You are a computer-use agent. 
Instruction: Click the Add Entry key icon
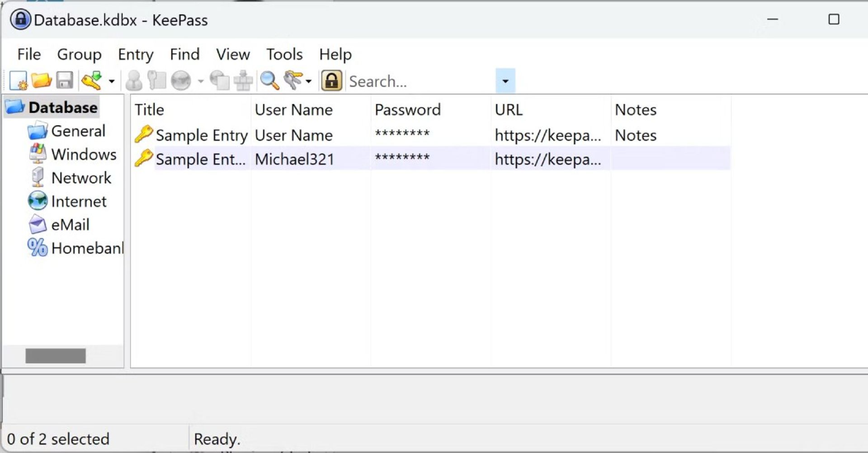click(92, 81)
